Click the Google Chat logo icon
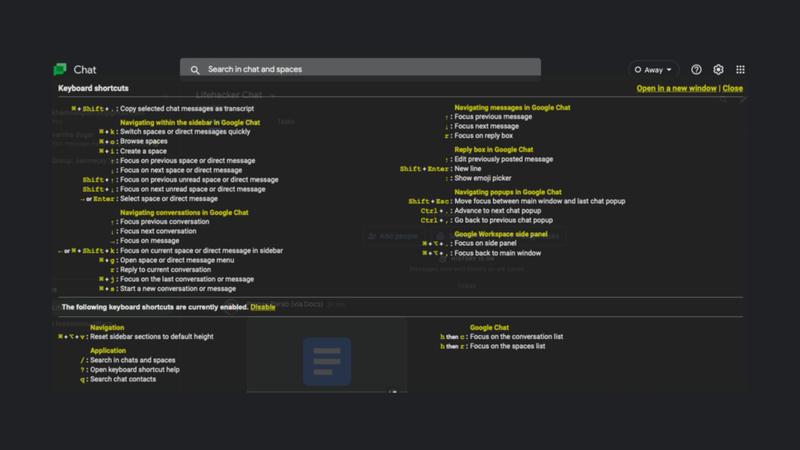Screen dimensions: 800x450 point(60,69)
